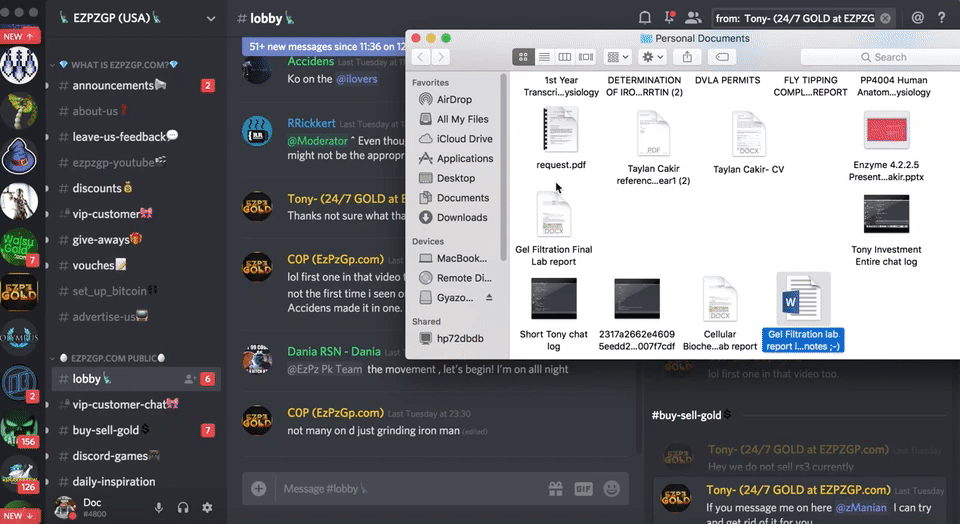Switch Finder to icon view
This screenshot has width=960, height=524.
(523, 57)
